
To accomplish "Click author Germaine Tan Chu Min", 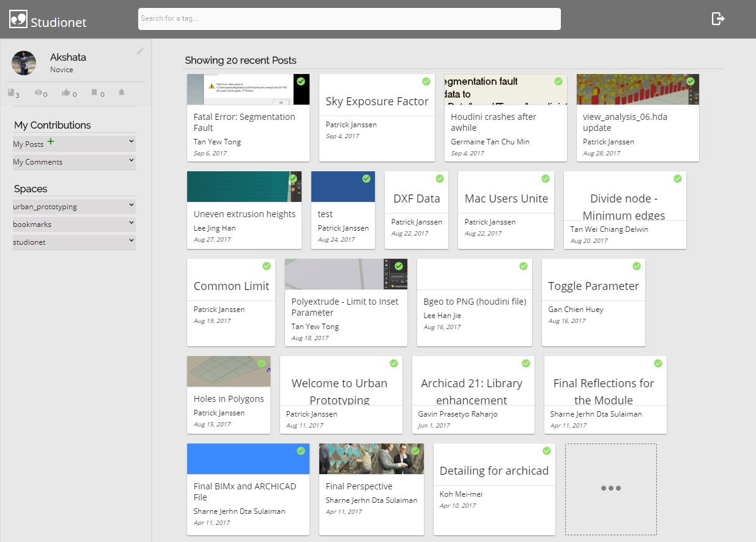I will click(x=490, y=142).
